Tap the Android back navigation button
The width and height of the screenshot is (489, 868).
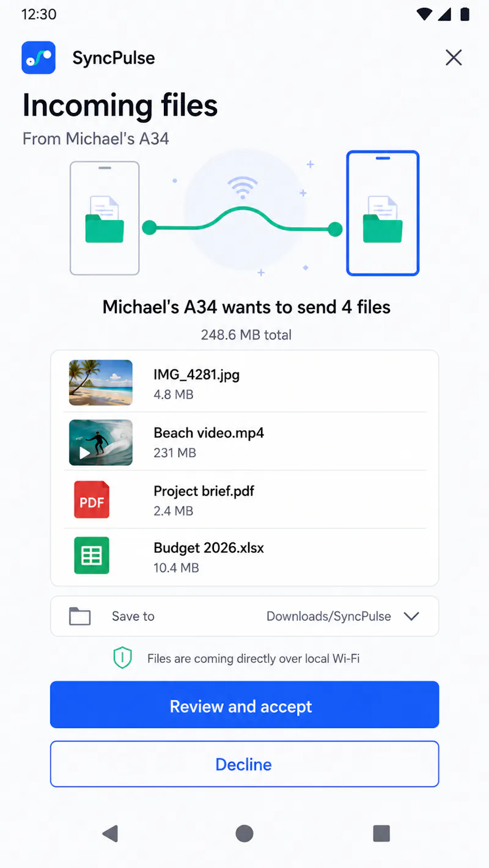point(110,834)
